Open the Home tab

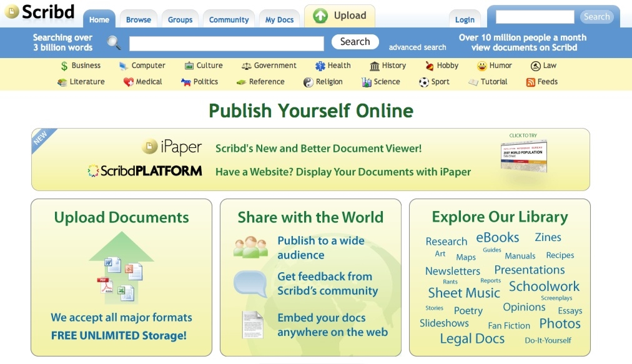[x=99, y=20]
